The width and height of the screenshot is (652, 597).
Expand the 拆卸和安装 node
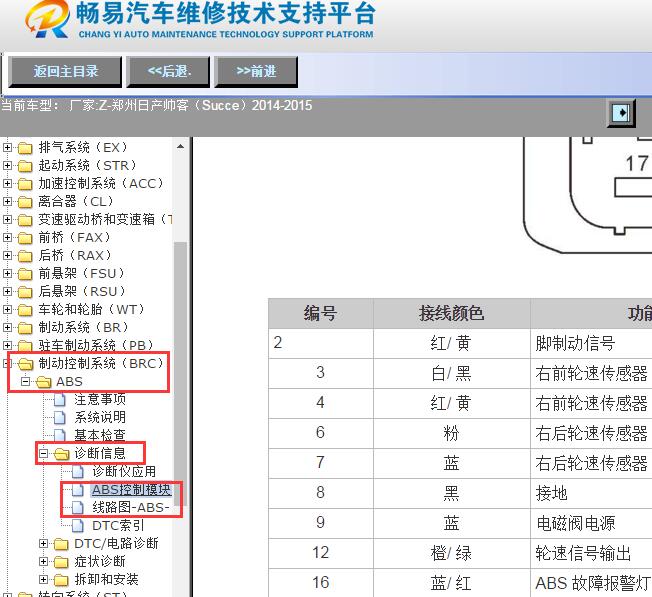[x=43, y=579]
